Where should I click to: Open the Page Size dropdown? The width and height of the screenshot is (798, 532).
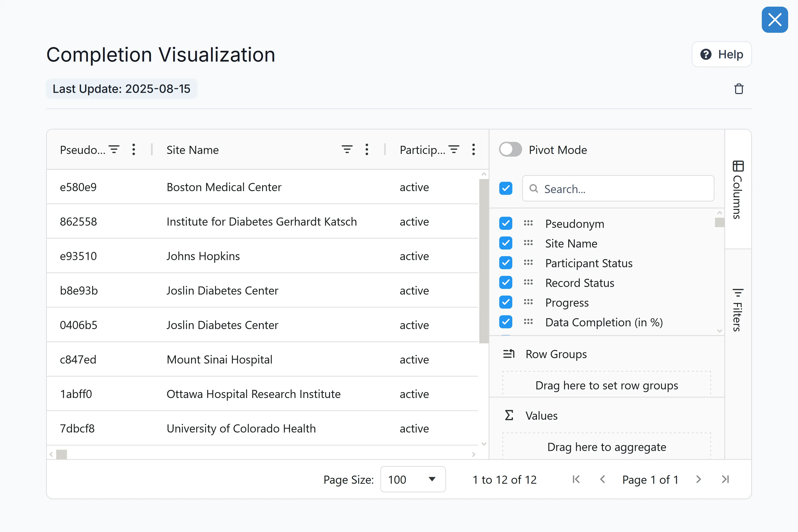click(413, 479)
